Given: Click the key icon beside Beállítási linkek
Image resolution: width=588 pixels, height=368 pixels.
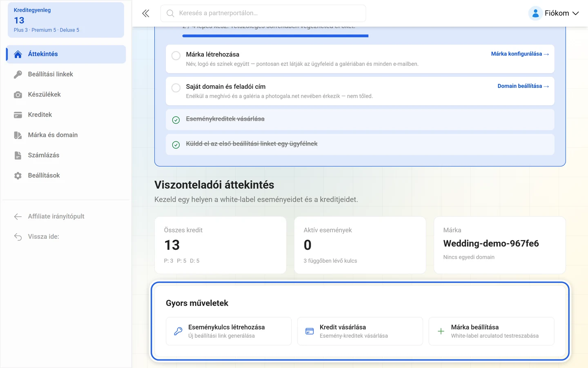Looking at the screenshot, I should point(18,74).
